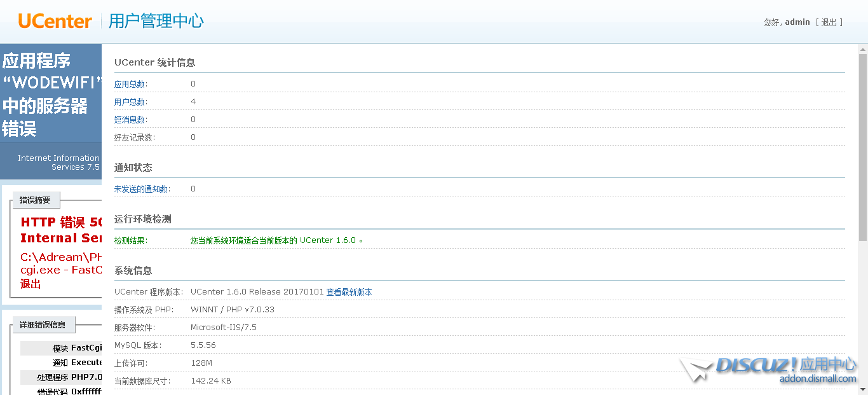Image resolution: width=868 pixels, height=395 pixels.
Task: Select the 错误摘要 section label
Action: click(35, 200)
